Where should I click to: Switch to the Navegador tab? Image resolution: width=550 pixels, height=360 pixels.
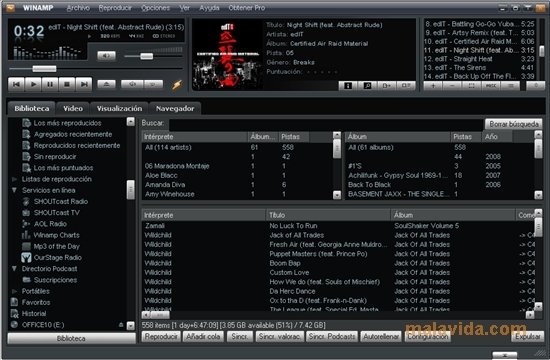click(175, 108)
